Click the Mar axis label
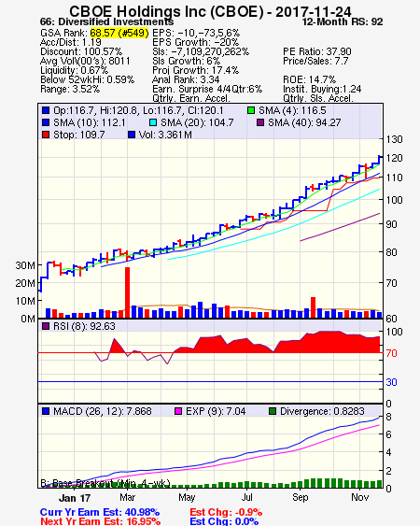 point(127,497)
